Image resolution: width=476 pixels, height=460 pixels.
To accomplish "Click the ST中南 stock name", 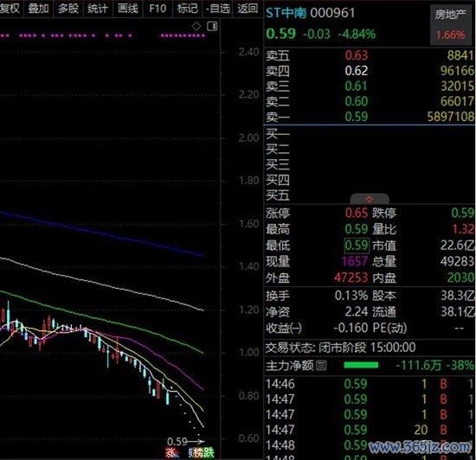I will 286,13.
